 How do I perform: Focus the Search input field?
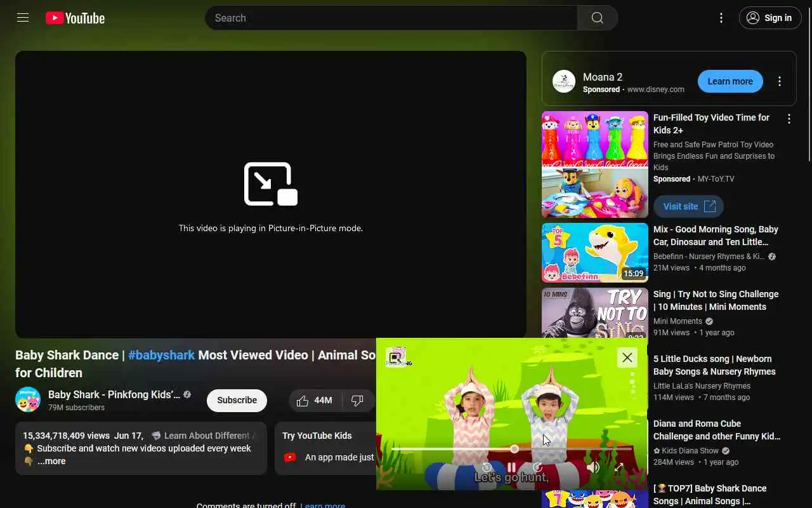pyautogui.click(x=391, y=18)
